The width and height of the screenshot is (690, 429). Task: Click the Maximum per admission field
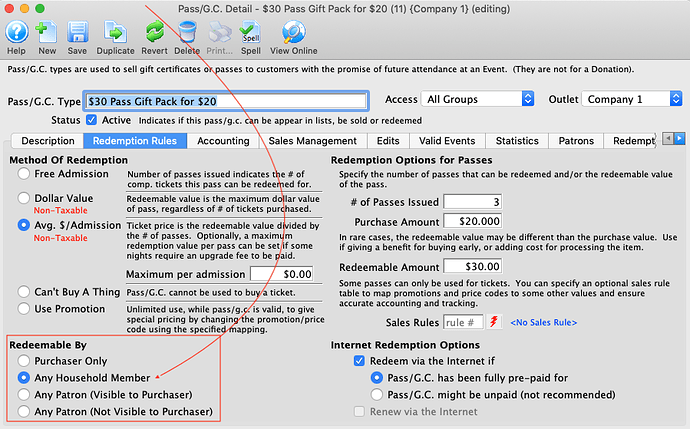click(282, 274)
